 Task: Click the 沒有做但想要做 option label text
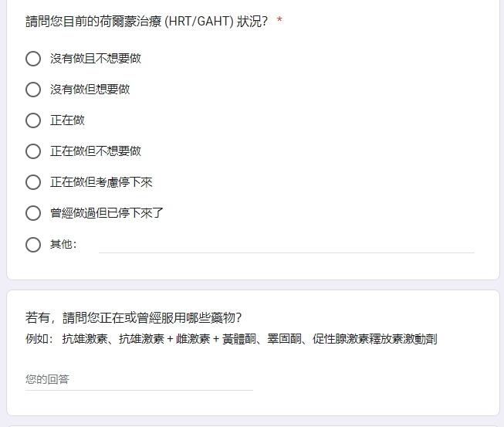coord(90,90)
